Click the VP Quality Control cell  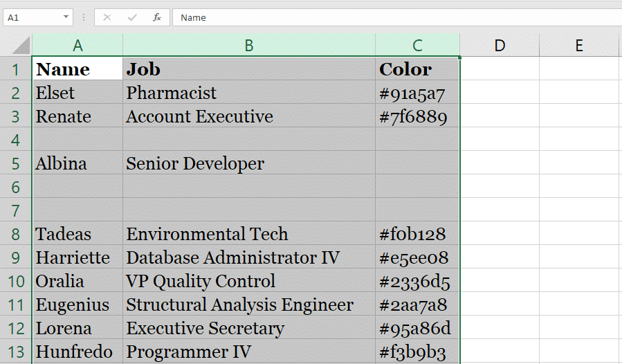[249, 281]
